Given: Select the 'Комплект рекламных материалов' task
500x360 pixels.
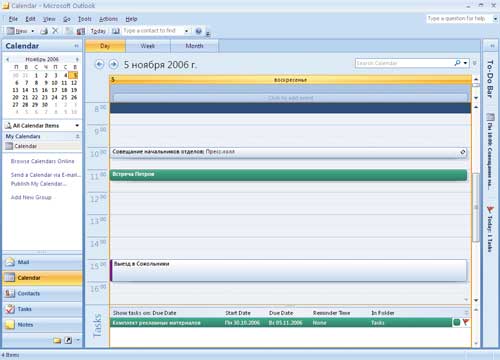Looking at the screenshot, I should [281, 323].
